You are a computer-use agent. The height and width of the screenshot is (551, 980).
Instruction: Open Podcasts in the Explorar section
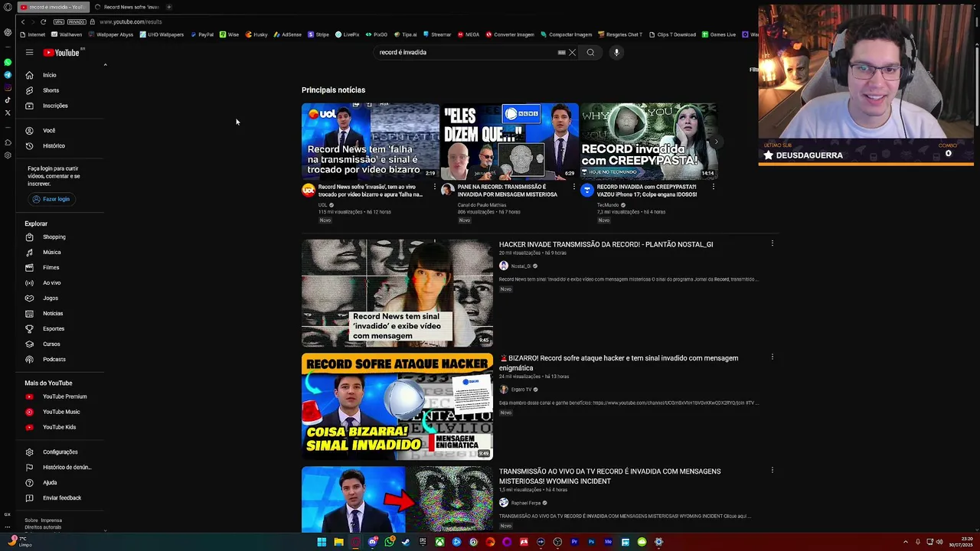pyautogui.click(x=54, y=360)
